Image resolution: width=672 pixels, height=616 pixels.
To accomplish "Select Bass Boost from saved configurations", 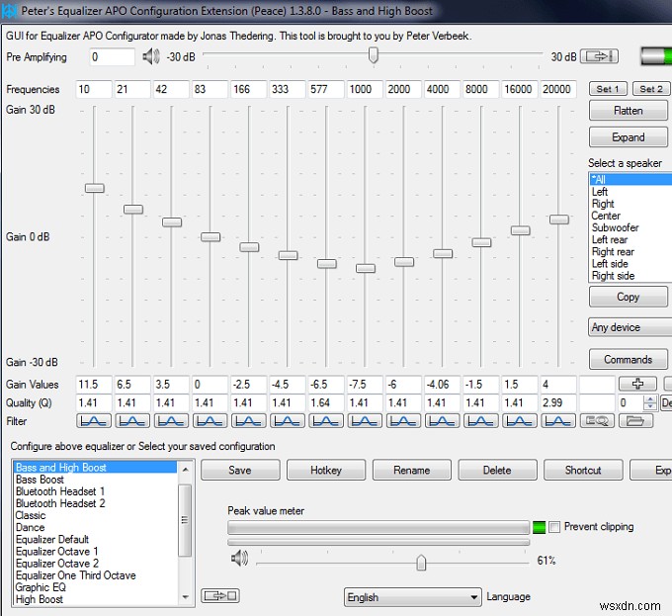I will click(40, 480).
